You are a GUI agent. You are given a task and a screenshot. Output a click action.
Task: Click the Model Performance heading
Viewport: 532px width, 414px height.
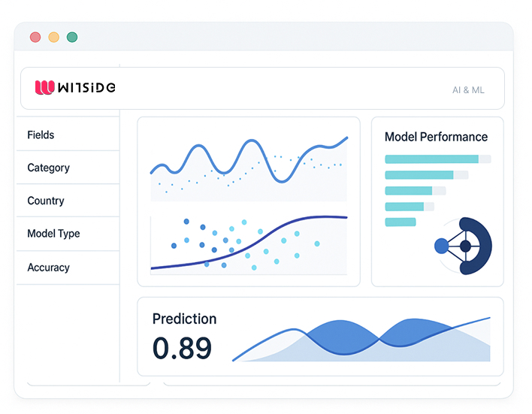point(436,137)
